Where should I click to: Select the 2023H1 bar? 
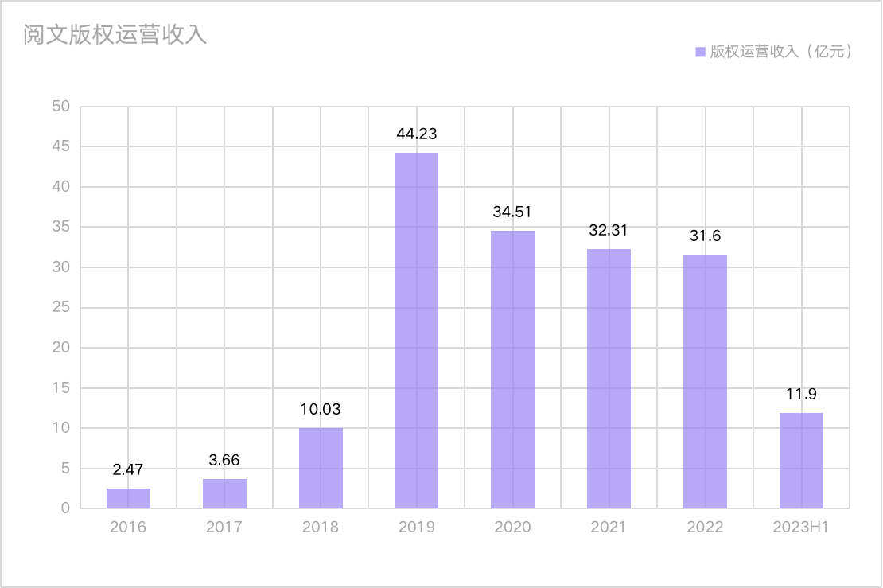801,461
